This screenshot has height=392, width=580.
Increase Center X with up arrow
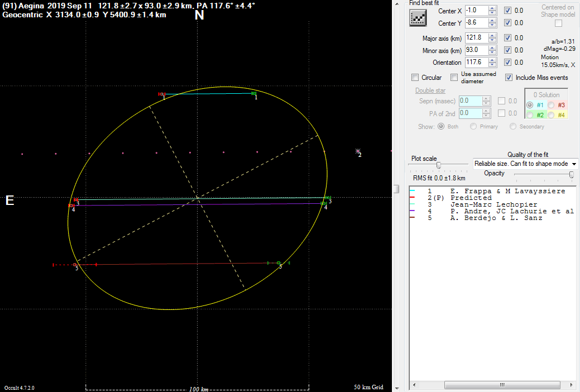(492, 8)
